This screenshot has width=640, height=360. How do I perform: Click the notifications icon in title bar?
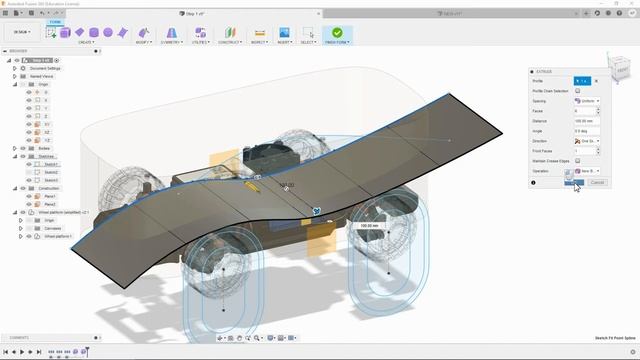[608, 13]
